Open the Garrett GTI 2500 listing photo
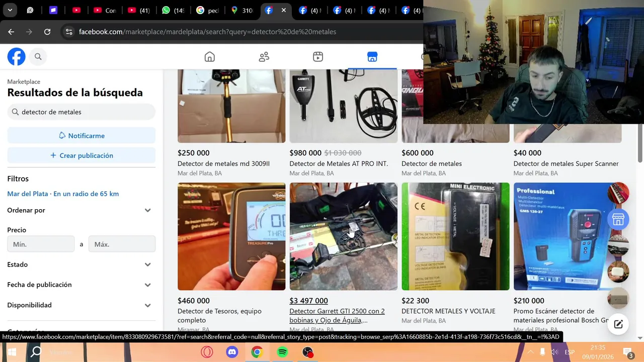 point(343,236)
